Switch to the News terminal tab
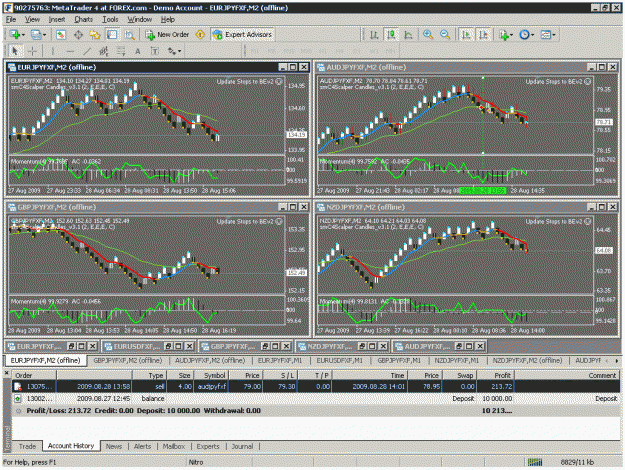 pos(114,446)
